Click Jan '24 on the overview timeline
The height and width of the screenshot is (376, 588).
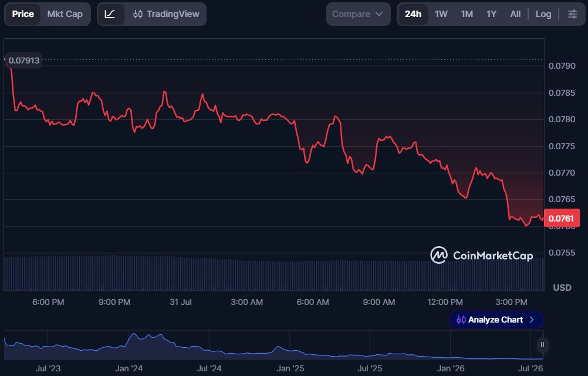129,368
